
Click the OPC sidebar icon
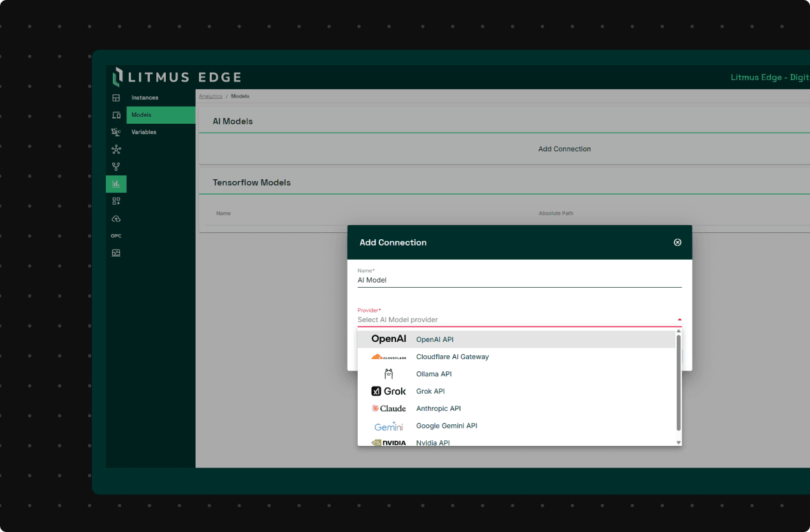[x=116, y=236]
